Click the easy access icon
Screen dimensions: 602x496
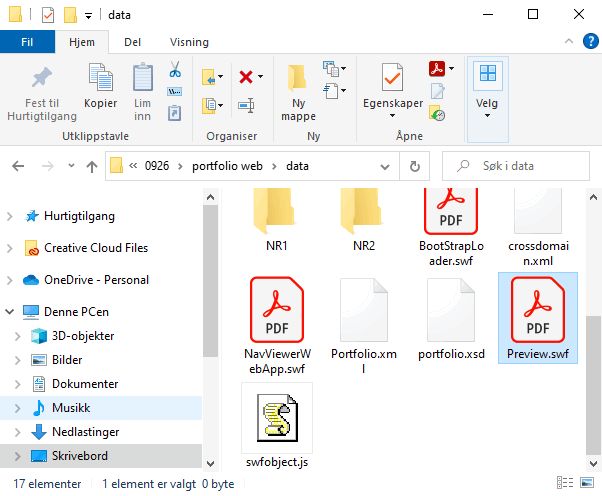tap(331, 91)
